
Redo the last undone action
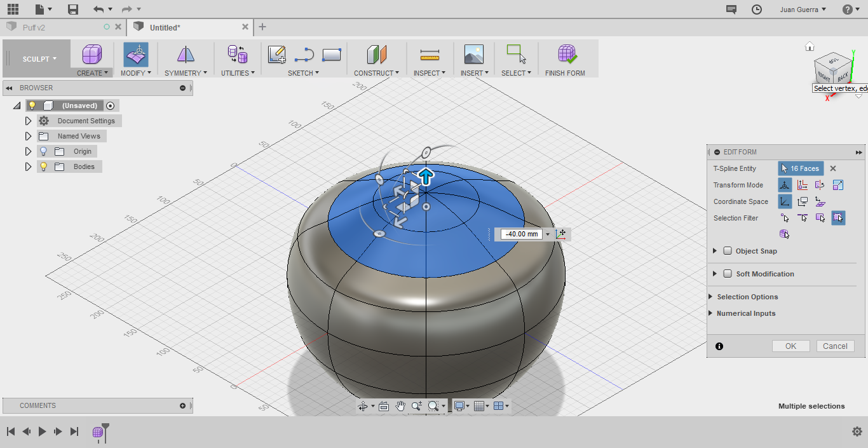pos(126,10)
